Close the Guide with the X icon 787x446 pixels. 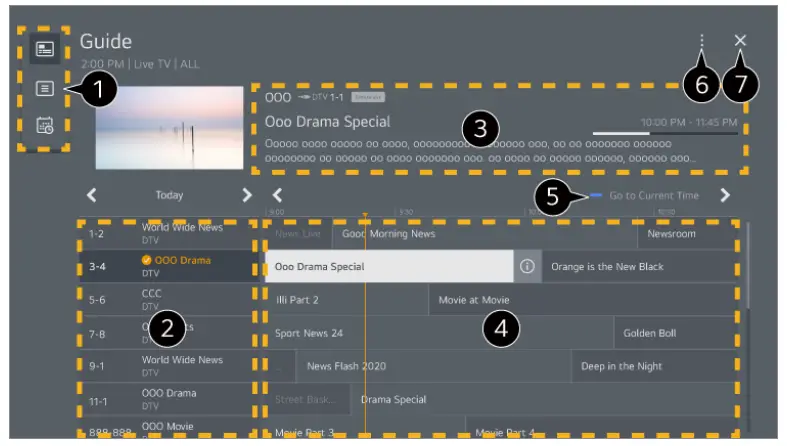(740, 41)
